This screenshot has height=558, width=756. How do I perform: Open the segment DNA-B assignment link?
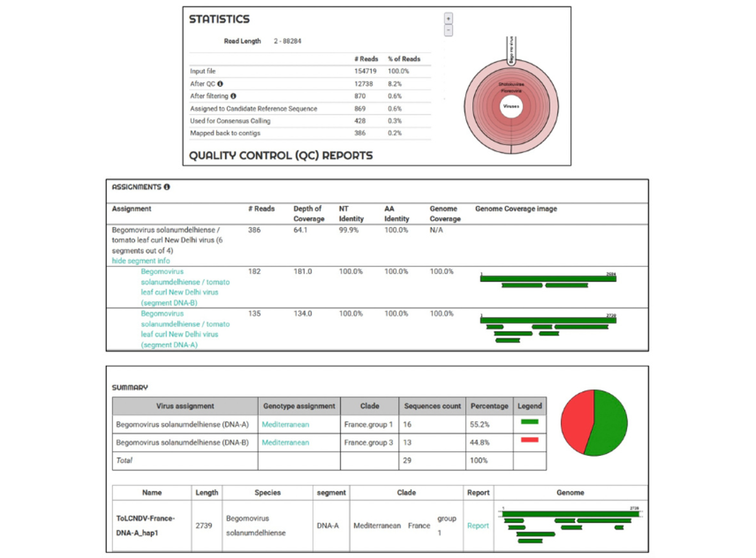185,287
